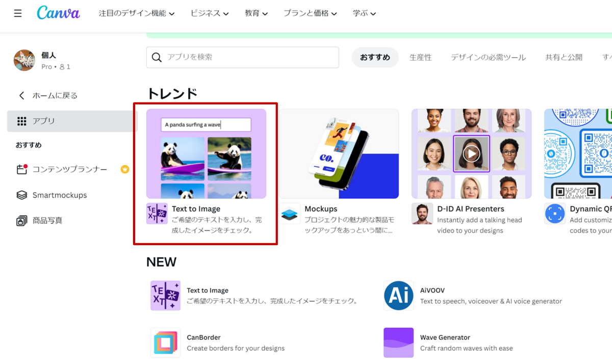
Task: Click the trending Text to Image app icon
Action: click(x=157, y=214)
